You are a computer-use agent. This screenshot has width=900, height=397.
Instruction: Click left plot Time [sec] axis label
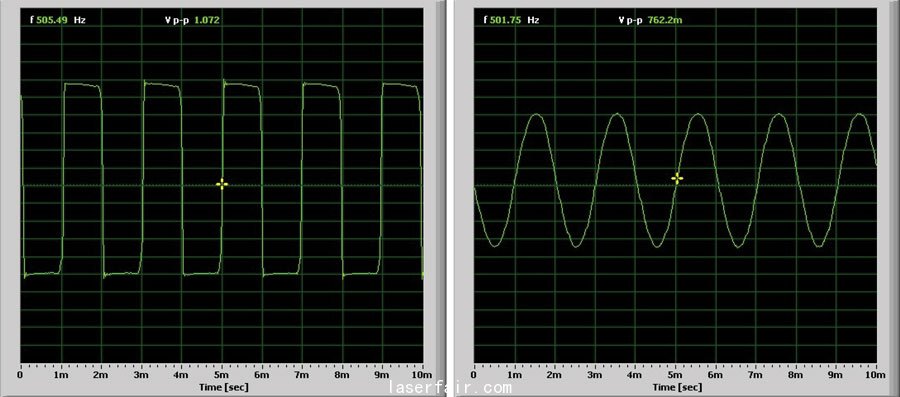pos(224,387)
